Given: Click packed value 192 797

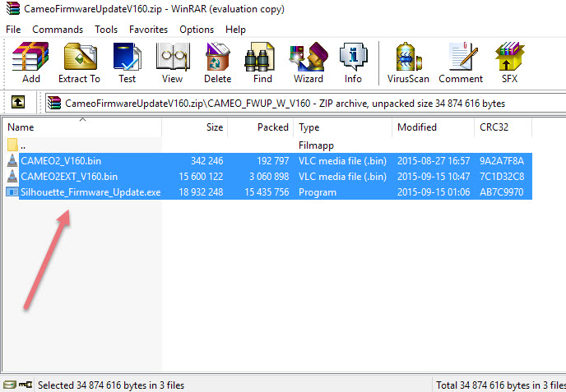Looking at the screenshot, I should 272,161.
